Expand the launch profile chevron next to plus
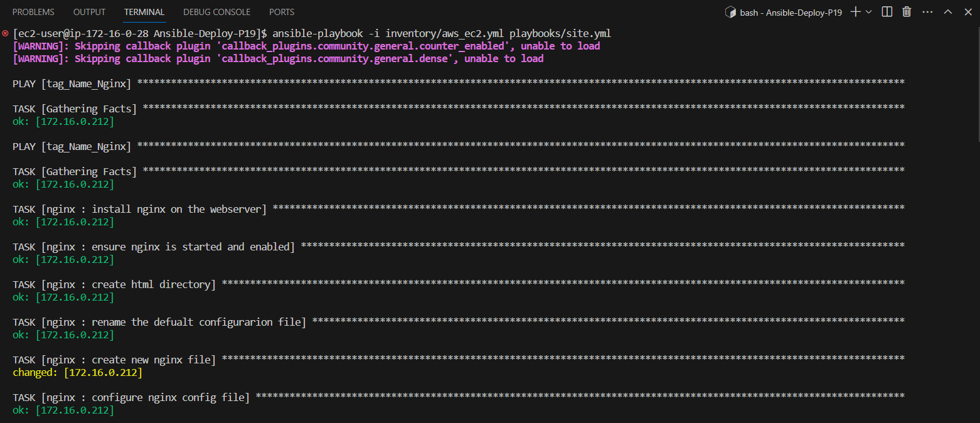 point(869,11)
